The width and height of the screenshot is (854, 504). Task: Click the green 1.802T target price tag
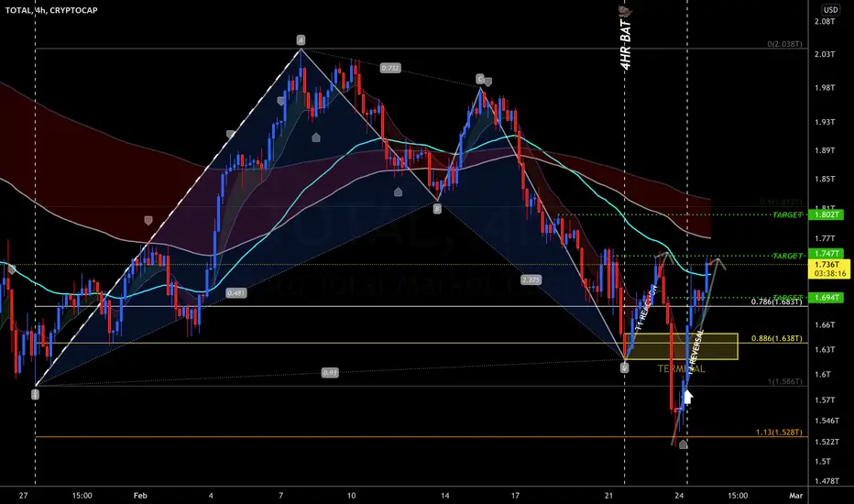tap(826, 214)
